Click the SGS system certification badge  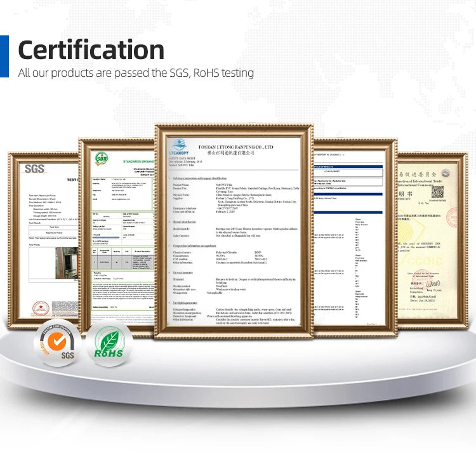[x=57, y=343]
